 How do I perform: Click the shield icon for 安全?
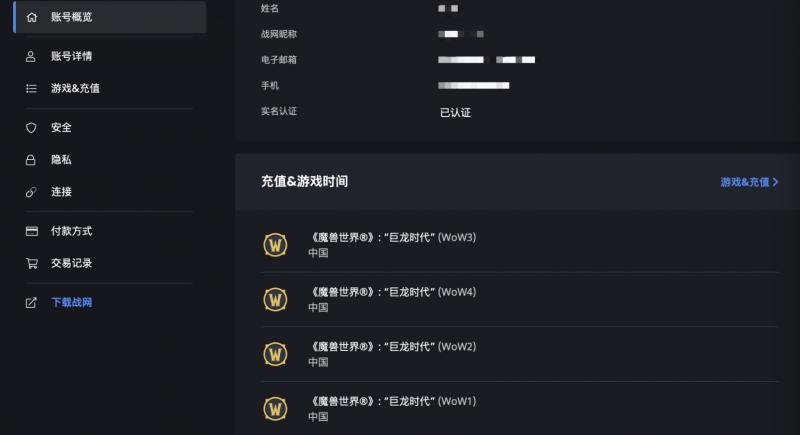pos(31,128)
